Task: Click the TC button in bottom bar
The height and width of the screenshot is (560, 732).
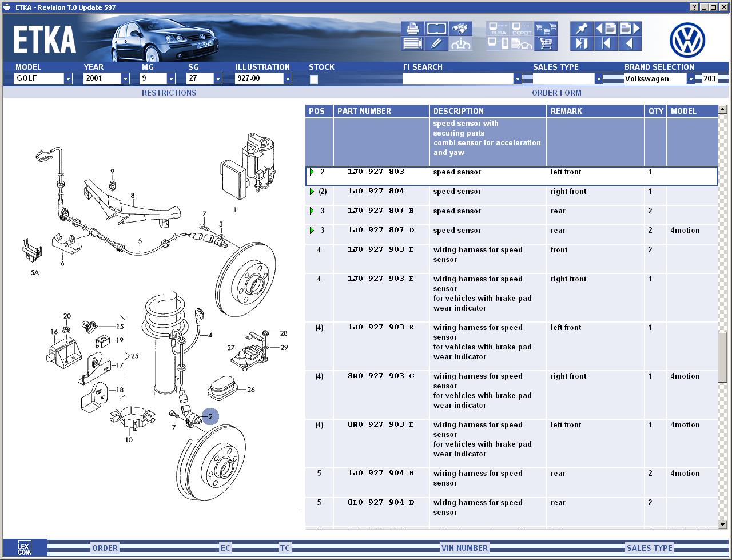Action: pos(285,548)
